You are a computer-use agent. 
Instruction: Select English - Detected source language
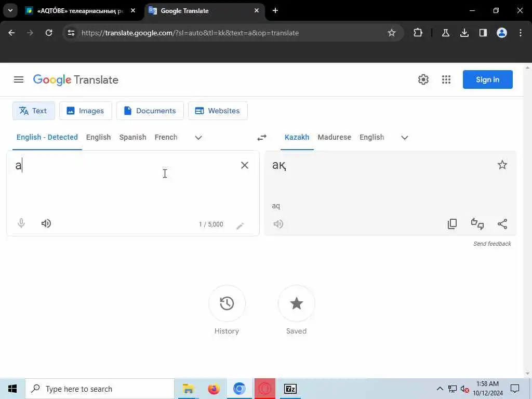pos(47,137)
